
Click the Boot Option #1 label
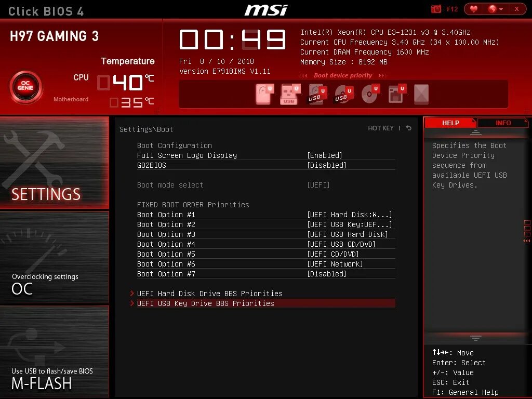pos(166,215)
